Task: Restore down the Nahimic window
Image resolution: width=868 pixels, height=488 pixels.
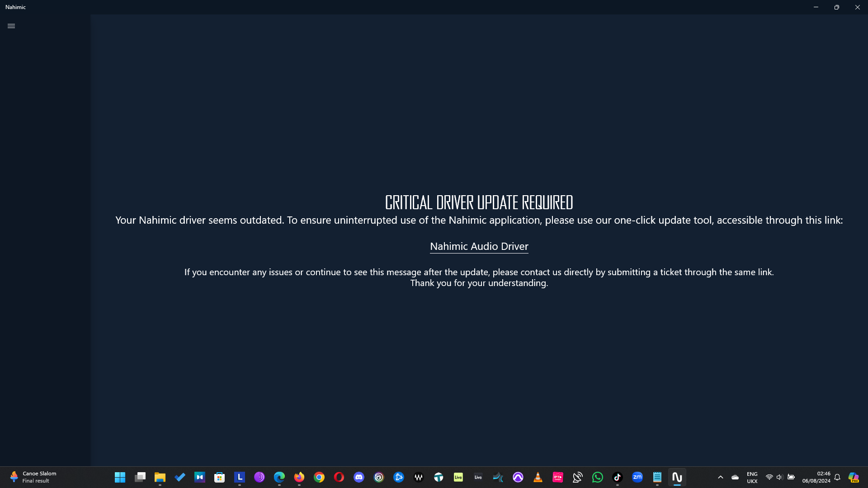Action: pos(836,7)
